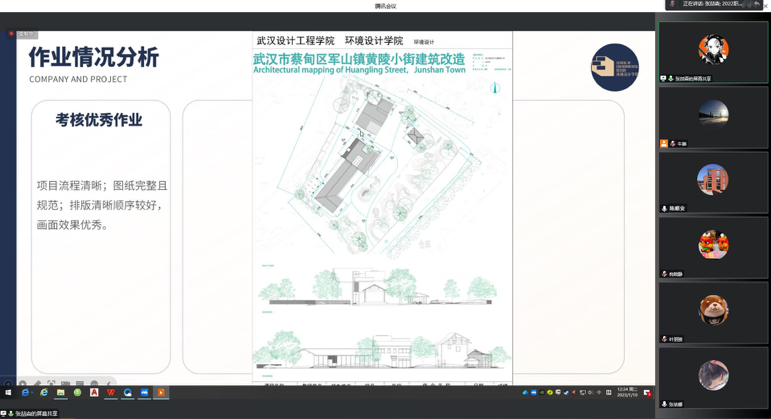
Task: Launch AutoCAD from the taskbar
Action: [x=94, y=393]
